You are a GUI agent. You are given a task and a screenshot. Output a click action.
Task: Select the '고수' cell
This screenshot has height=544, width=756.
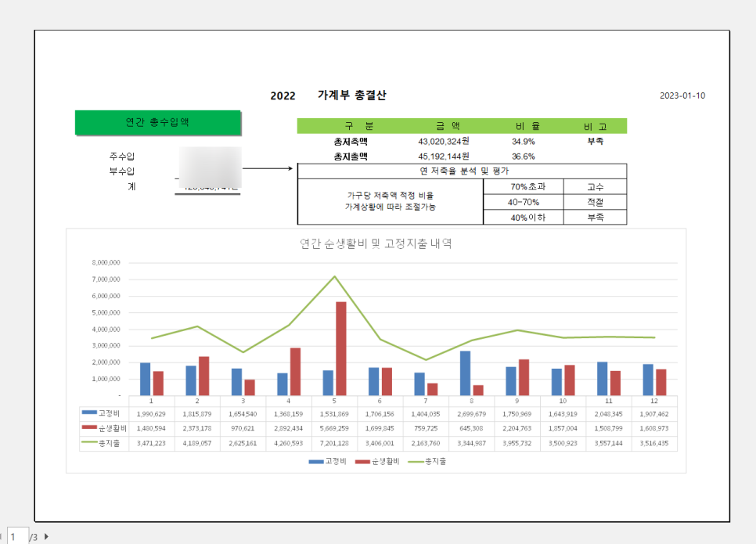(596, 186)
